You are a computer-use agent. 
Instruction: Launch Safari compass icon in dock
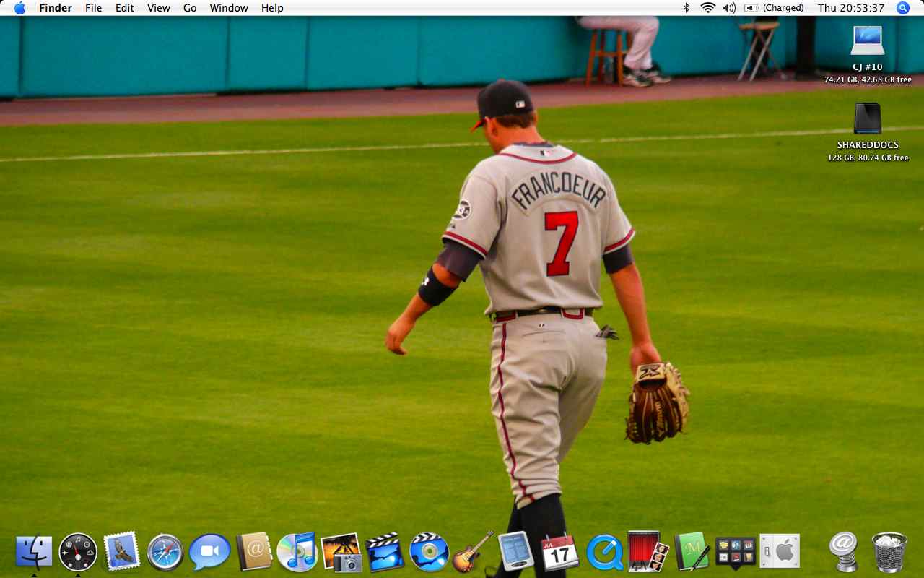pyautogui.click(x=165, y=553)
